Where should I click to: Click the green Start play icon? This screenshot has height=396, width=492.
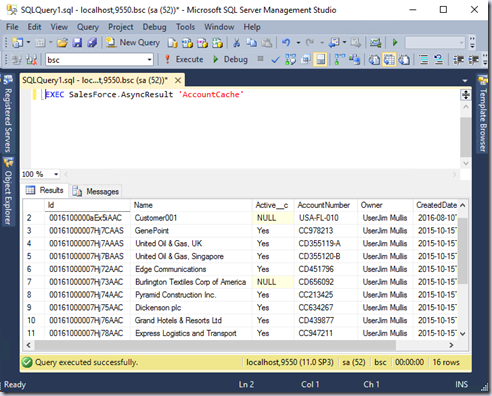click(395, 42)
